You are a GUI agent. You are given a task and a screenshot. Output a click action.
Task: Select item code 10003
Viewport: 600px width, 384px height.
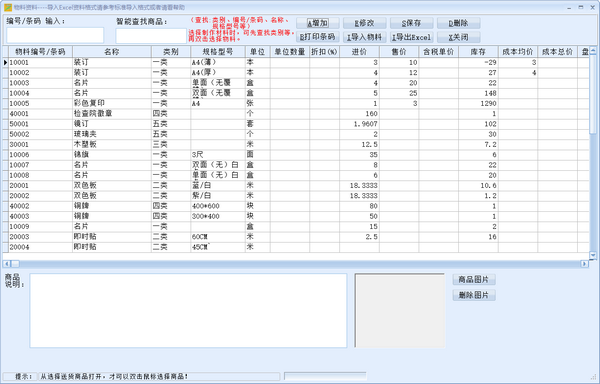(40, 83)
